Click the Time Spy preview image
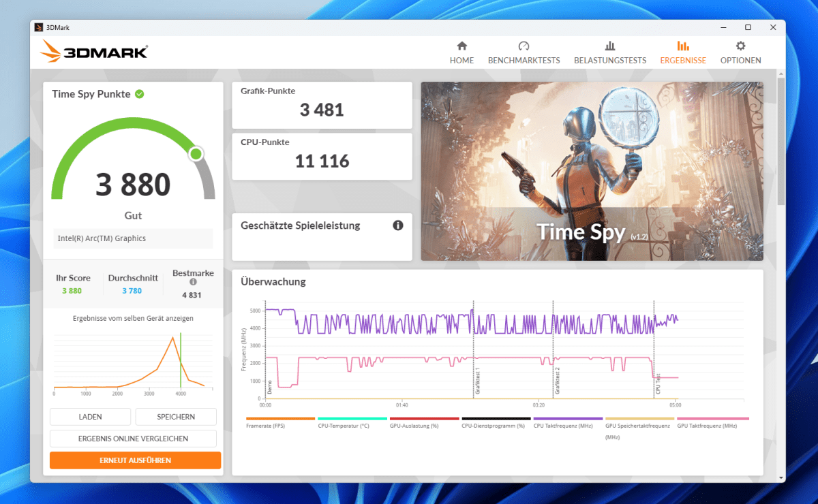Screen dimensions: 818x504 [592, 171]
